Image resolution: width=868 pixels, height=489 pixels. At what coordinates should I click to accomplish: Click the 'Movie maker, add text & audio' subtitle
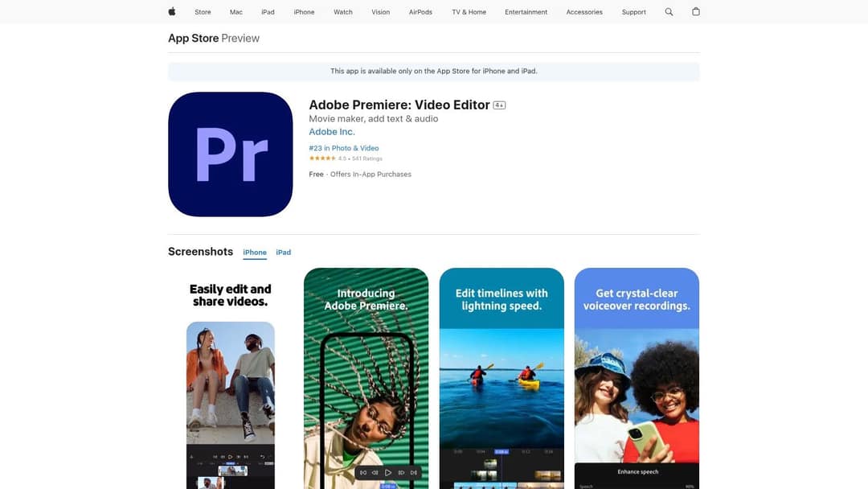(x=373, y=118)
